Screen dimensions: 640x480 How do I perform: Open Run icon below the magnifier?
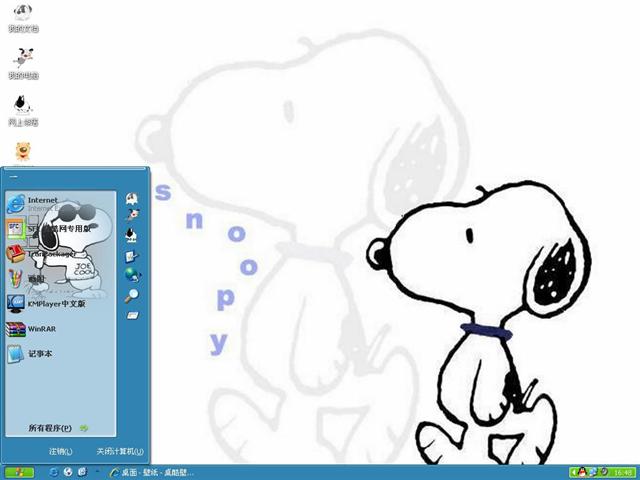[133, 315]
